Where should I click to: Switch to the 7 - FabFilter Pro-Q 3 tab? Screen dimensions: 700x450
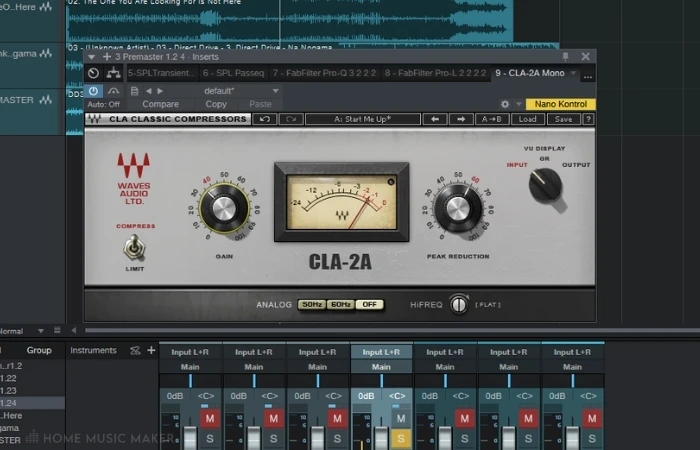(324, 73)
